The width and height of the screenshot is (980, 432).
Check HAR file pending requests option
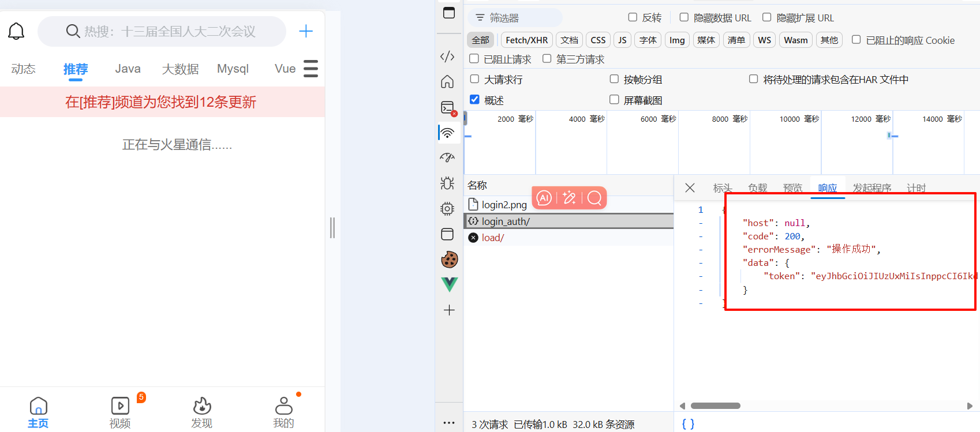[x=754, y=79]
